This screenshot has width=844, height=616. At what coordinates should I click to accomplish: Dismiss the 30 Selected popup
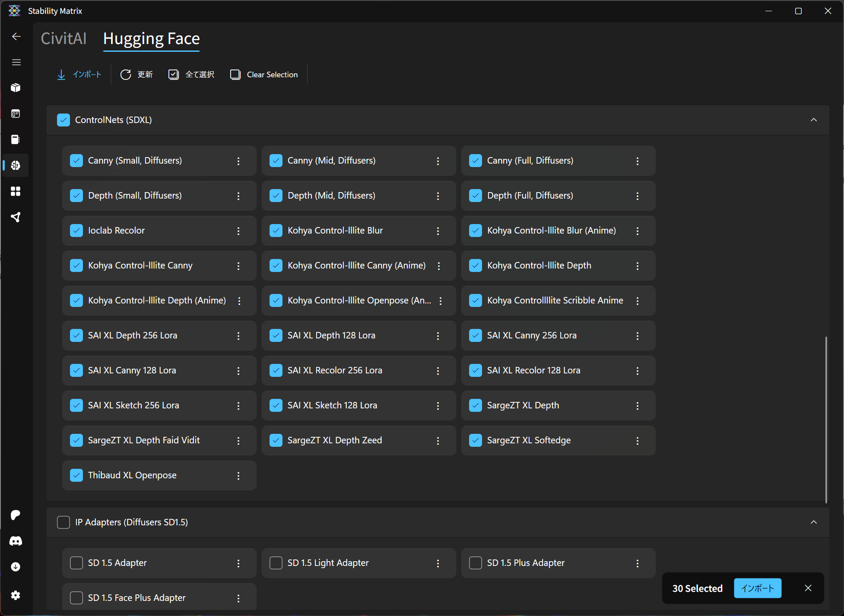pyautogui.click(x=808, y=588)
